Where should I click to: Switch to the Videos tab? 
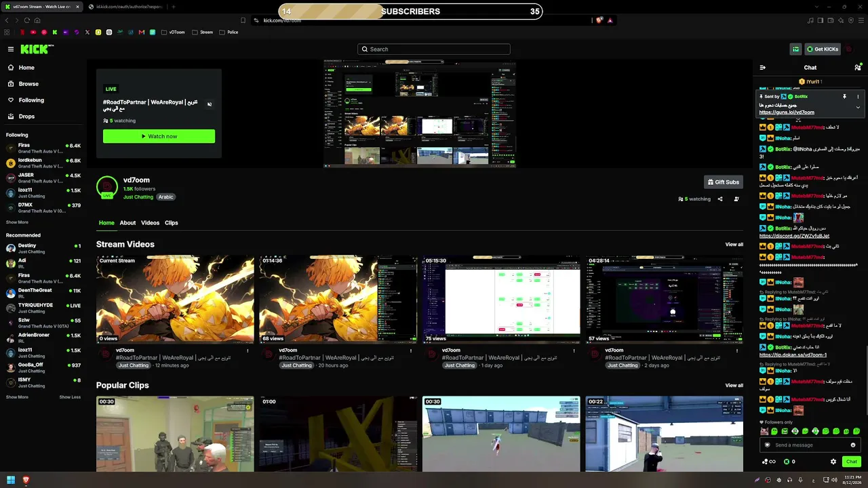[151, 223]
